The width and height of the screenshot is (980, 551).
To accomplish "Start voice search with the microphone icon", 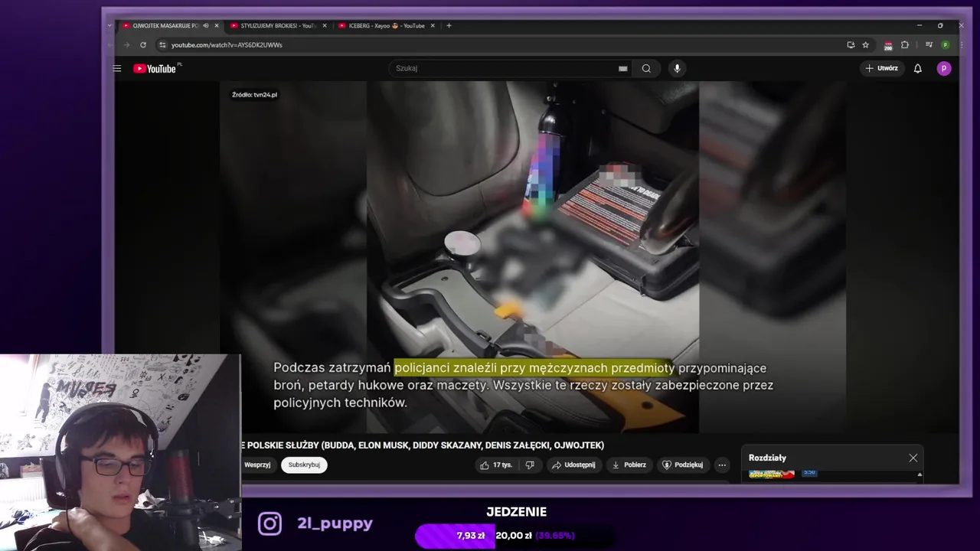I will pyautogui.click(x=677, y=68).
